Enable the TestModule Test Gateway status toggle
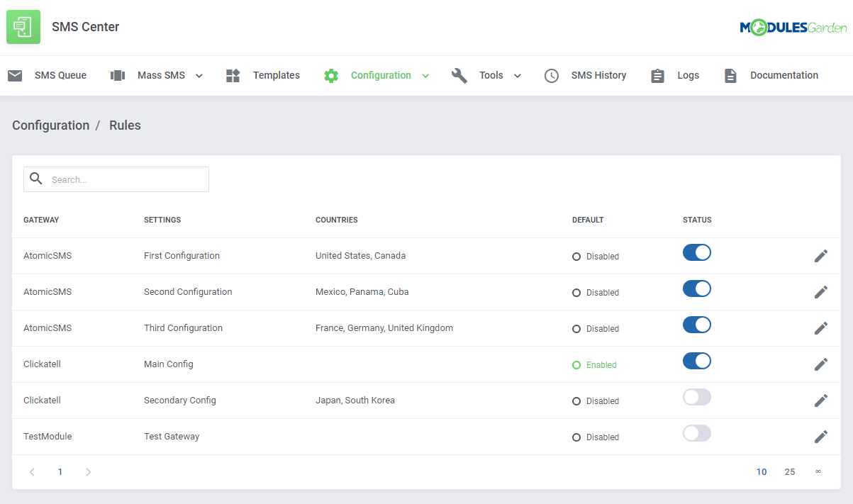 (696, 432)
